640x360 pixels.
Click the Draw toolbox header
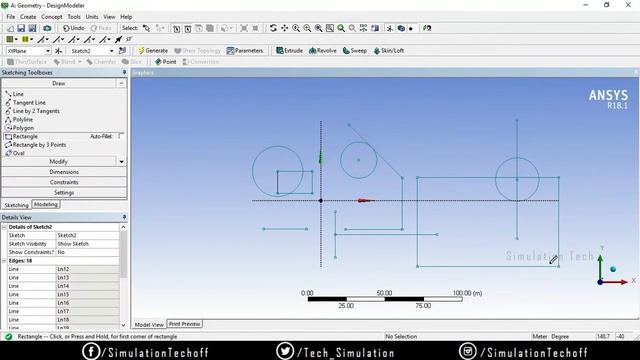pyautogui.click(x=59, y=83)
